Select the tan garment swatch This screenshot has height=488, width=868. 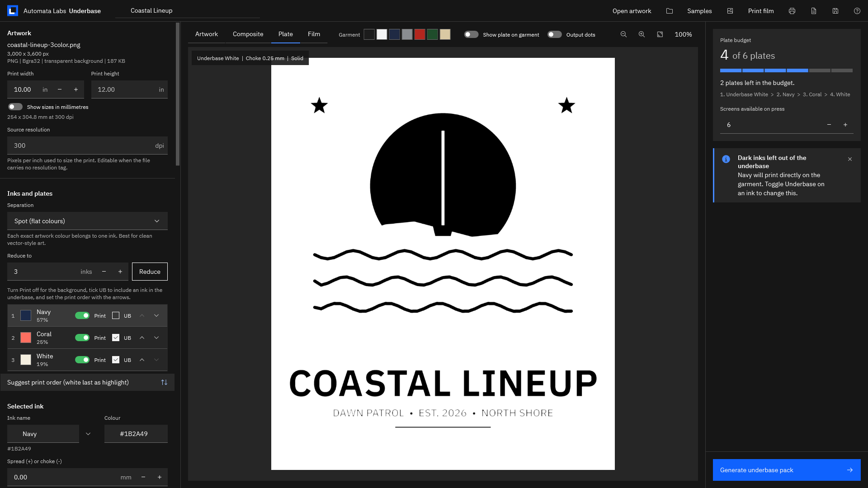(445, 34)
